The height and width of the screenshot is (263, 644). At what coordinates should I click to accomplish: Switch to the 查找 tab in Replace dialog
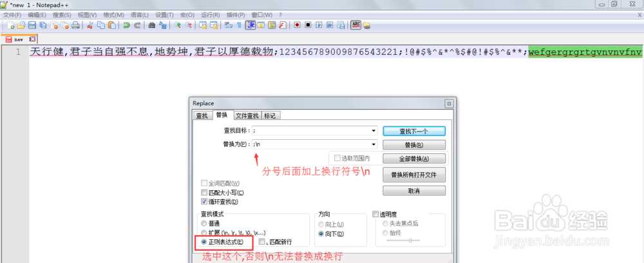click(202, 116)
